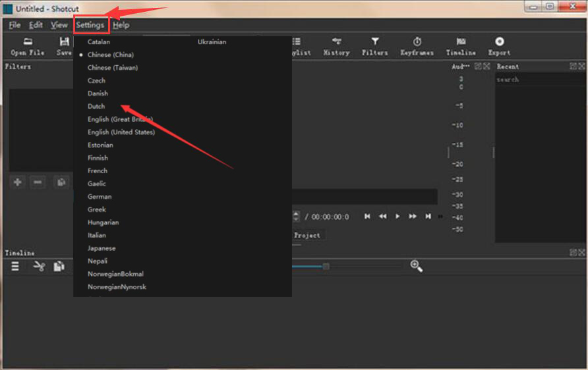Click the Open File toolbar icon
Image resolution: width=588 pixels, height=370 pixels.
coord(28,47)
